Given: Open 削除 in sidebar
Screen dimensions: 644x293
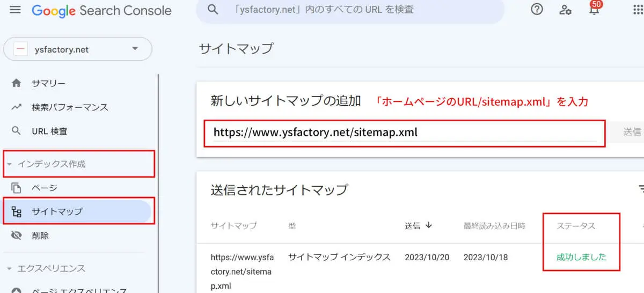Looking at the screenshot, I should click(x=40, y=235).
